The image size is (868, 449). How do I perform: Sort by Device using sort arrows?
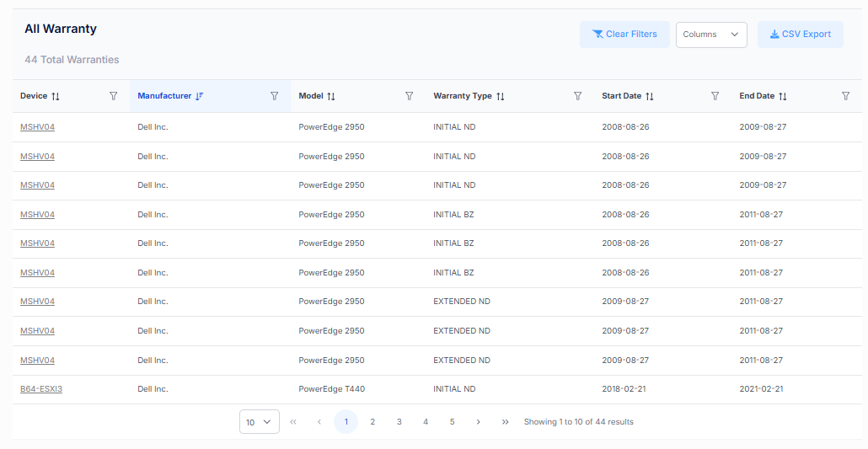coord(56,97)
